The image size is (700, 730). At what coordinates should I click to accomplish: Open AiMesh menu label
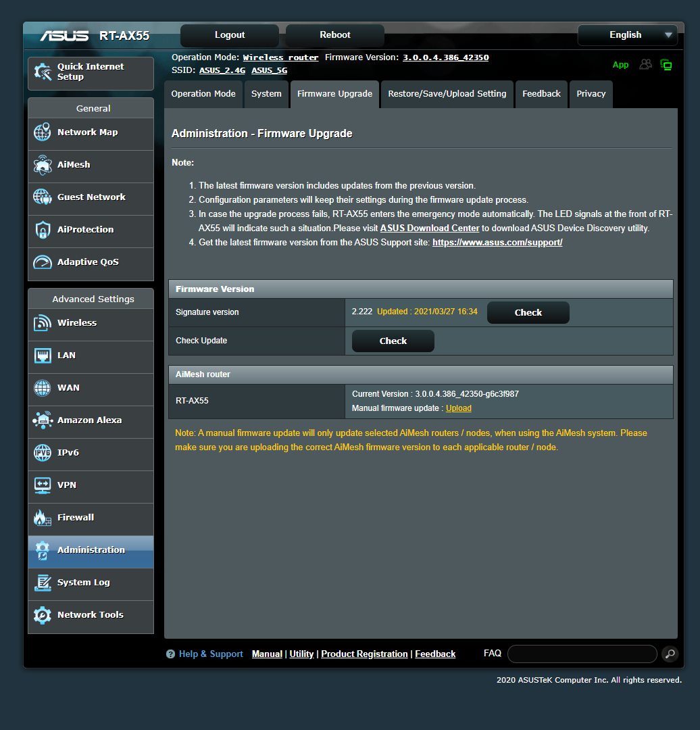point(74,165)
